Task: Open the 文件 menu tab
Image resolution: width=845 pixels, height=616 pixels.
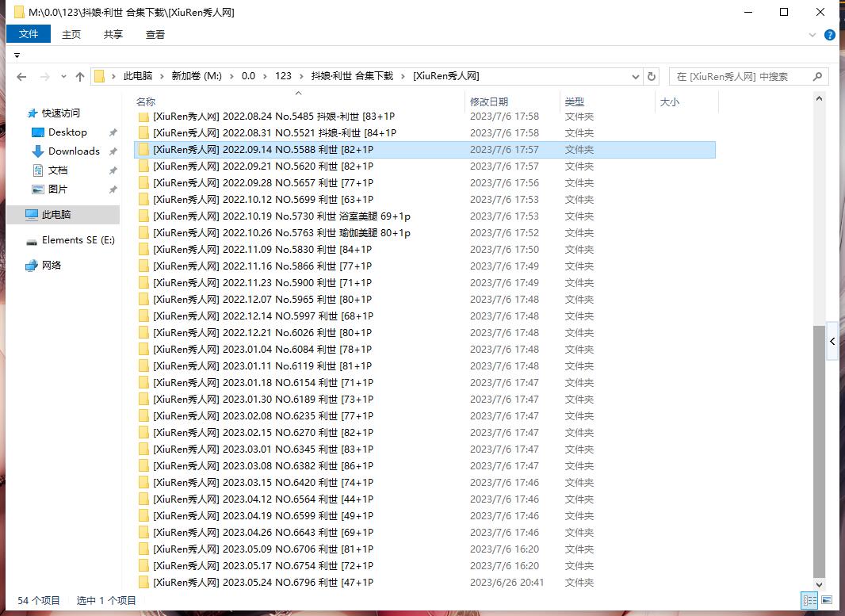Action: pos(29,34)
